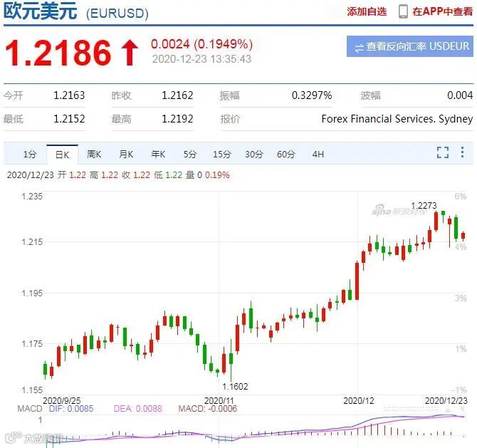The width and height of the screenshot is (477, 448).
Task: Switch to the 30分 chart tab
Action: pos(254,155)
